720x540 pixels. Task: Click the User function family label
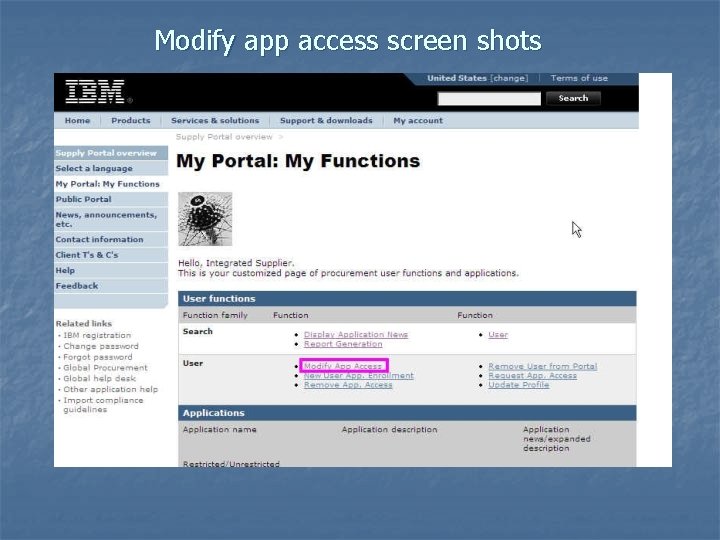[x=193, y=363]
